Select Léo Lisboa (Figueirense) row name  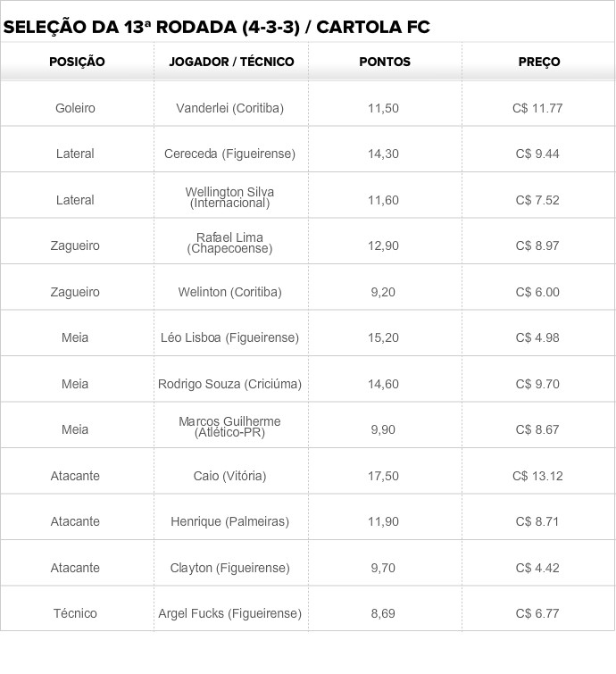coord(229,338)
